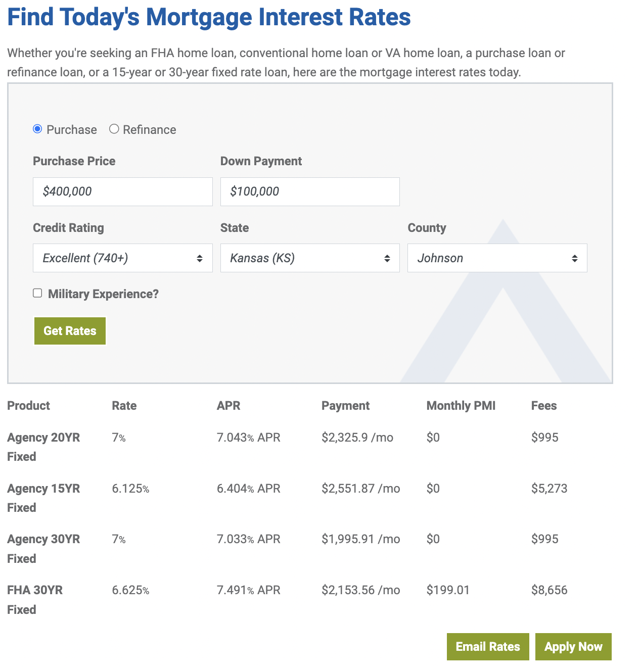Open the Credit Rating dropdown

[x=122, y=258]
